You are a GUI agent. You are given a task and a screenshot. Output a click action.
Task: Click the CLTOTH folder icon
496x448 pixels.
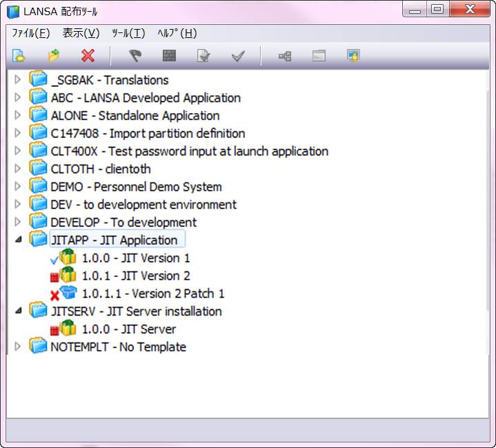click(x=38, y=168)
